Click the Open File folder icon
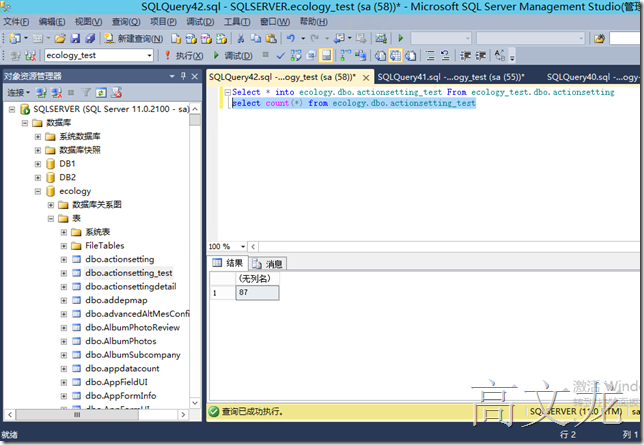The height and width of the screenshot is (445, 644). pos(60,39)
